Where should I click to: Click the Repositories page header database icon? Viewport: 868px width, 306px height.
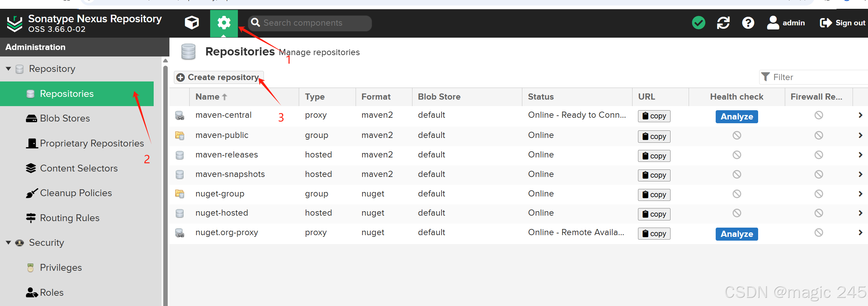188,52
